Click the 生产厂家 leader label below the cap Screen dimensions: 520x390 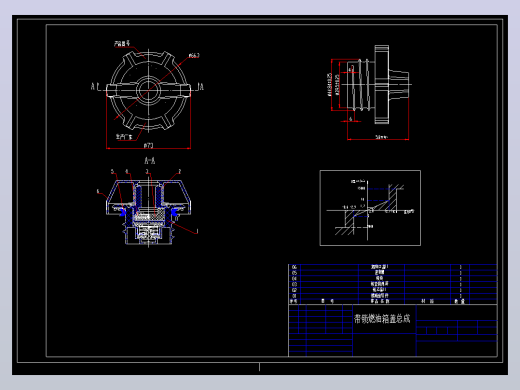[x=124, y=137]
